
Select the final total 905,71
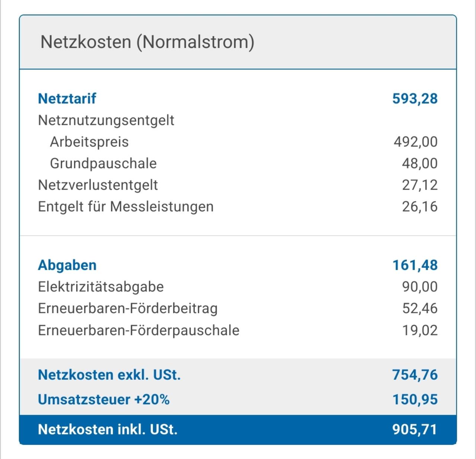(x=415, y=429)
